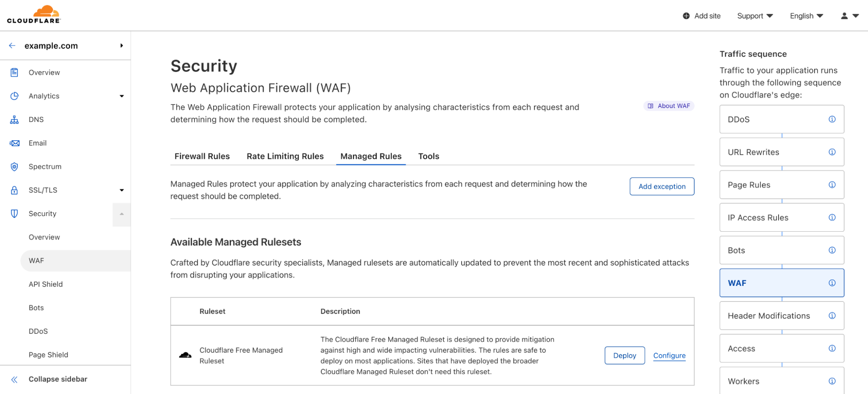Click the info icon on IP Access Rules

832,217
